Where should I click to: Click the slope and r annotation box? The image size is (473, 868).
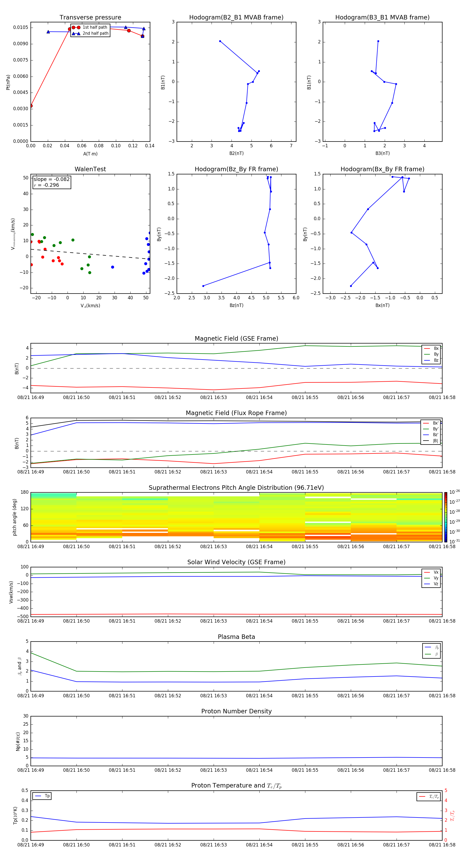[52, 182]
